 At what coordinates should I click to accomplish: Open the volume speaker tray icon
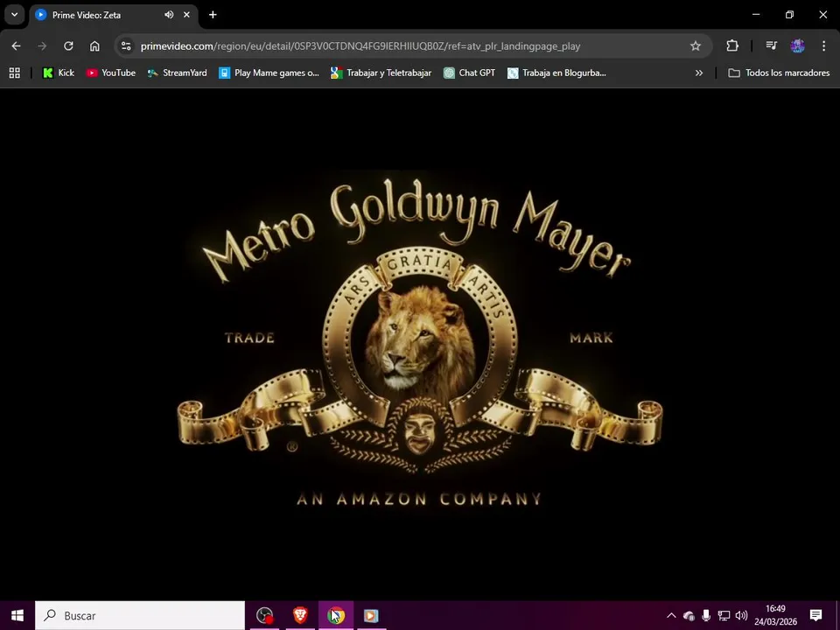(741, 615)
